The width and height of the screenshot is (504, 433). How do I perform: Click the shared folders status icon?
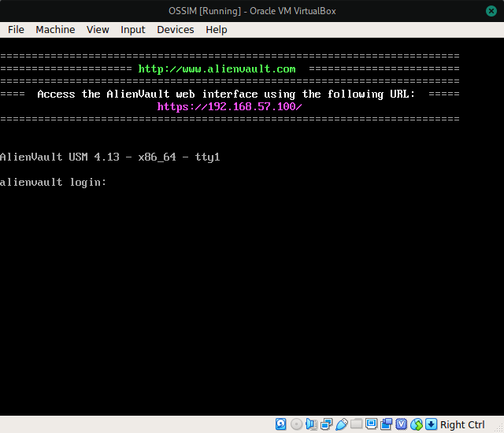point(356,424)
